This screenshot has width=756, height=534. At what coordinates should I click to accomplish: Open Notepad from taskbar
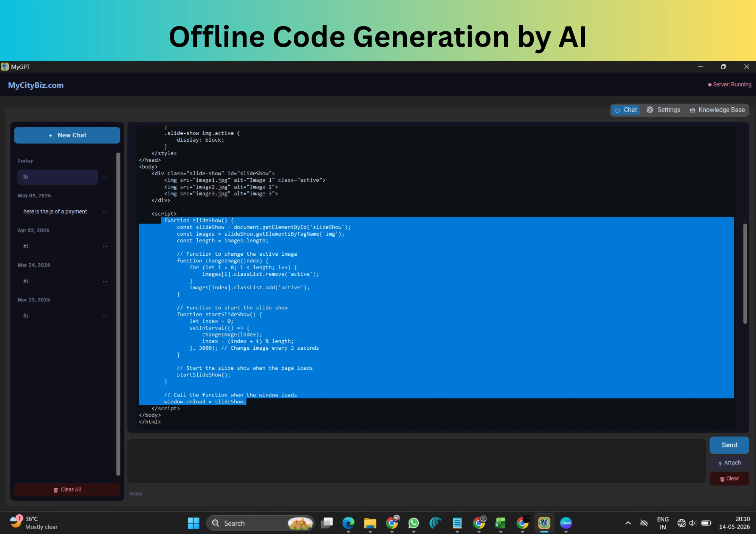457,523
